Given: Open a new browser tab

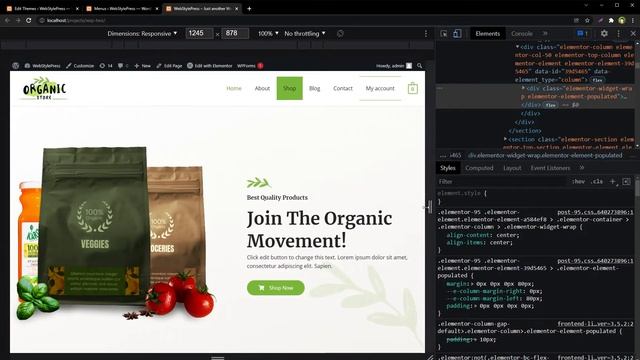Looking at the screenshot, I should [x=249, y=9].
